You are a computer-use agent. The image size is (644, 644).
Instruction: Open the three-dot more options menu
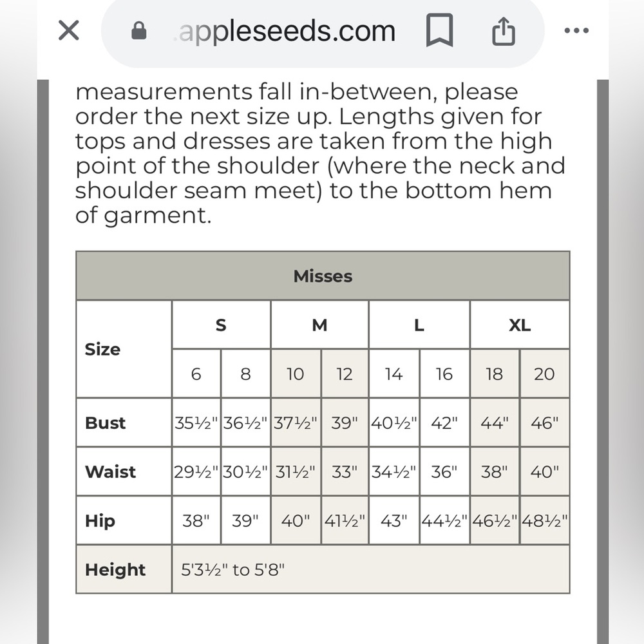[576, 31]
